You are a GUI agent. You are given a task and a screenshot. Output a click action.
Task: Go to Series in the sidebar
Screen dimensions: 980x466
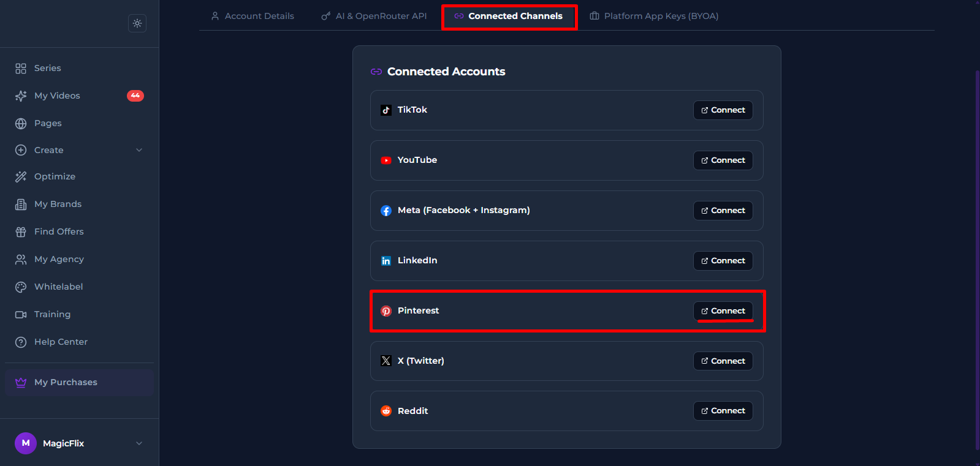(x=79, y=68)
